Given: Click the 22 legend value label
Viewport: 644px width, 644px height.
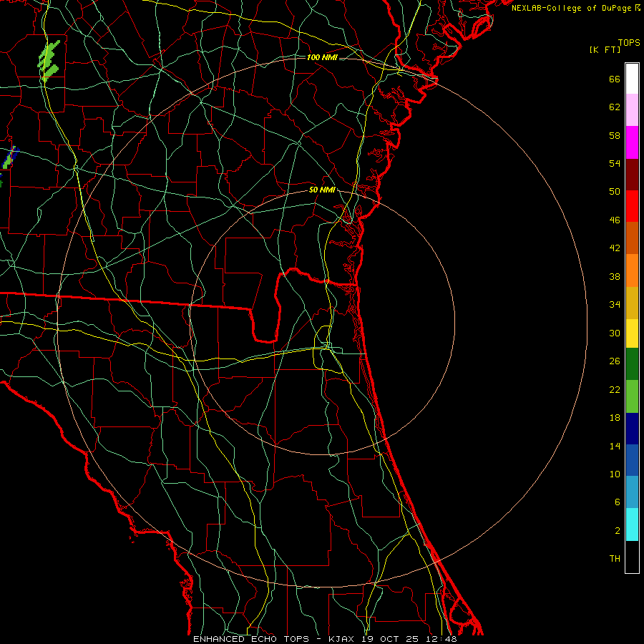Looking at the screenshot, I should click(615, 389).
